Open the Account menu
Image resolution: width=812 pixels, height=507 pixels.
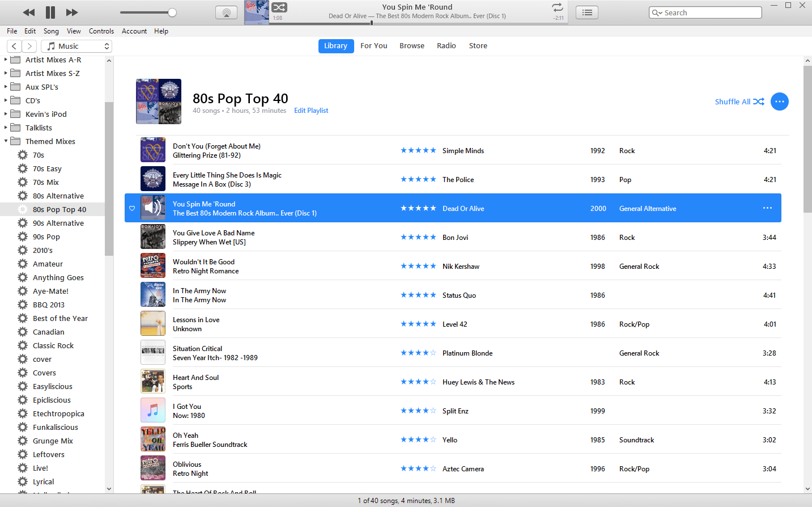pyautogui.click(x=134, y=31)
